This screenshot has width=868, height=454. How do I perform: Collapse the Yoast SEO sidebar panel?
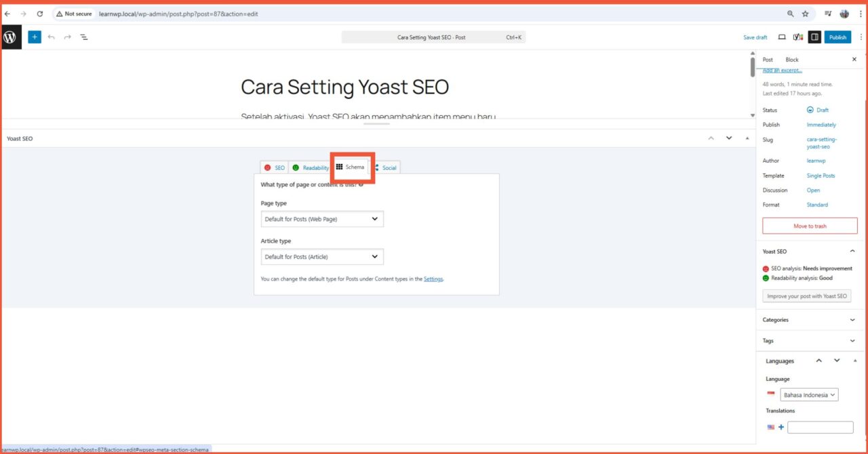tap(852, 251)
